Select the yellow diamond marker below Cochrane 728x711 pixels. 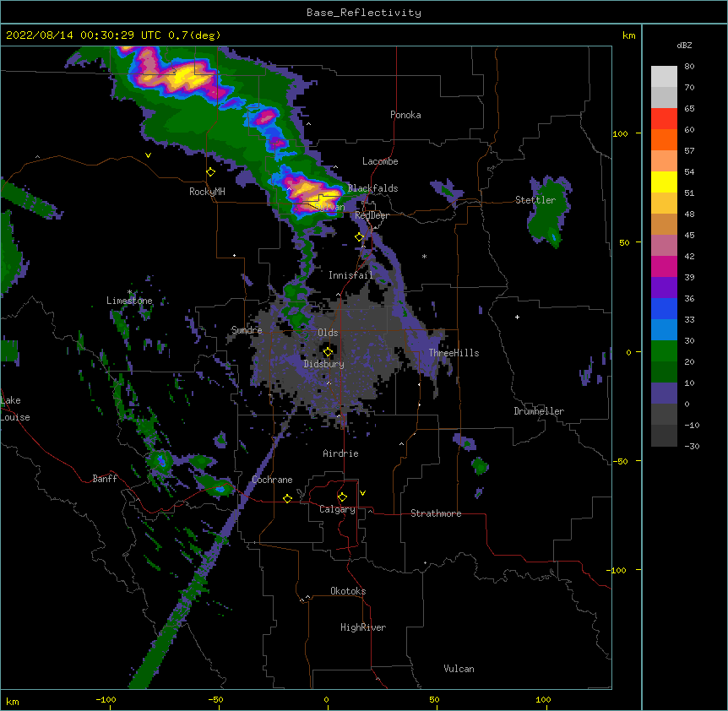coord(287,498)
